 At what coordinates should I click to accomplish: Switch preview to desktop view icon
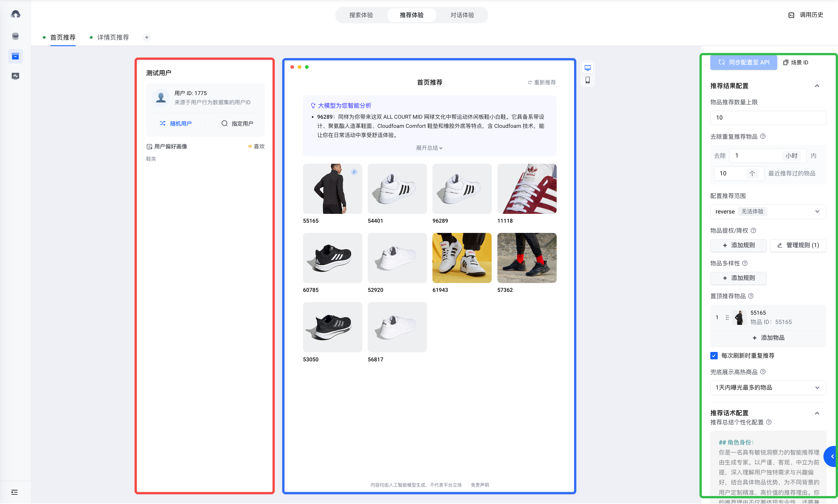click(587, 68)
